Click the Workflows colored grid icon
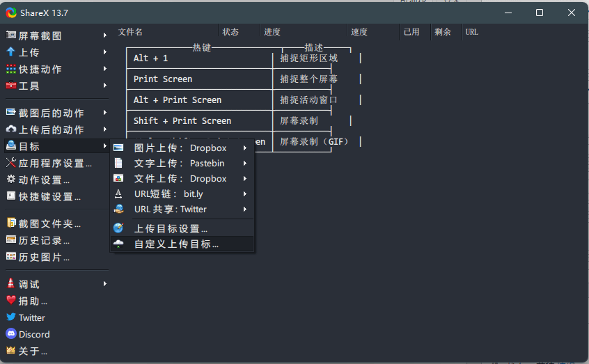Image resolution: width=589 pixels, height=364 pixels. [x=11, y=69]
